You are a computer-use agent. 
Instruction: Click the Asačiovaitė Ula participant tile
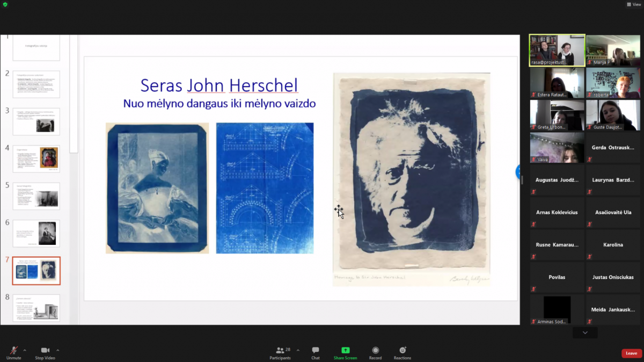(x=613, y=213)
